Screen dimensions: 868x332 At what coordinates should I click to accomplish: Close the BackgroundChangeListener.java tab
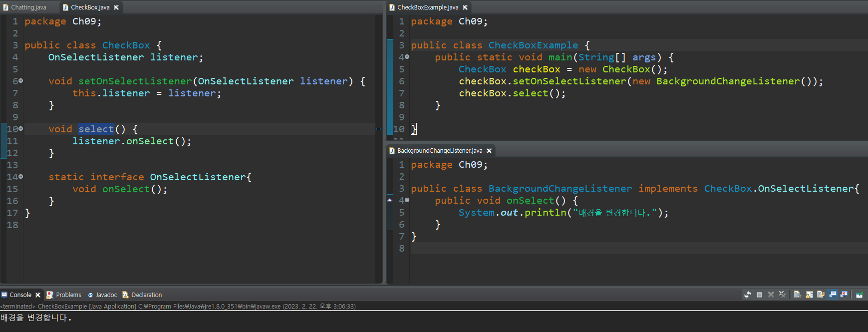[x=489, y=151]
